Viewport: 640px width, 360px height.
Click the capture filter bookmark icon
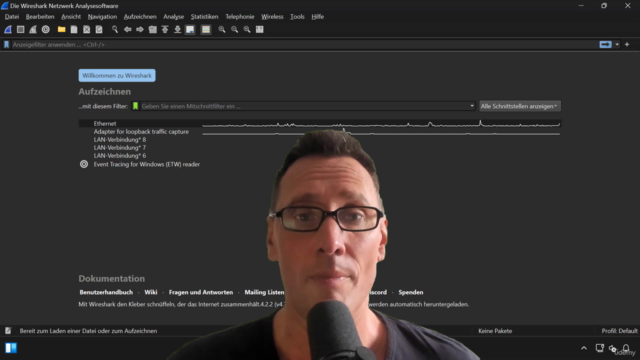tap(136, 106)
